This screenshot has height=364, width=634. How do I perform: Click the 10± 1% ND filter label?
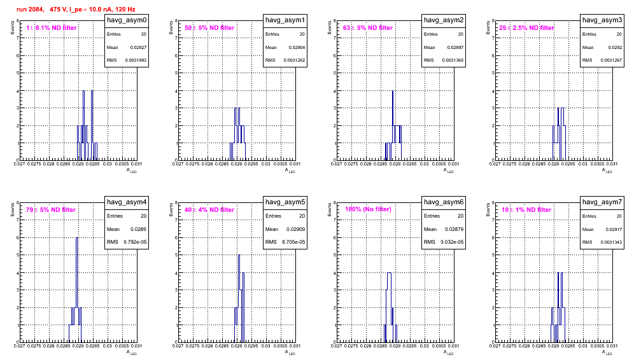coord(526,210)
